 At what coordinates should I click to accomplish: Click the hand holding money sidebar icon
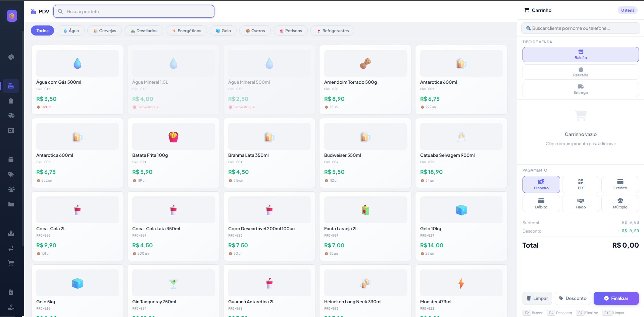pyautogui.click(x=11, y=307)
